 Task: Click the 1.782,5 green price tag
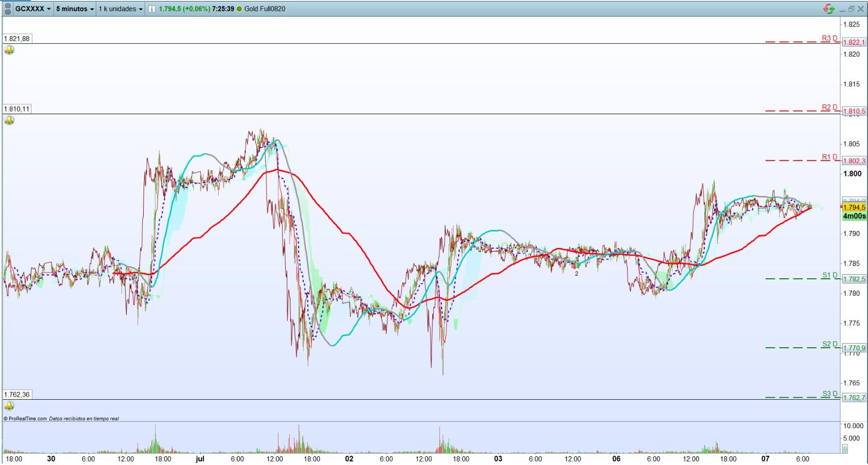(854, 279)
